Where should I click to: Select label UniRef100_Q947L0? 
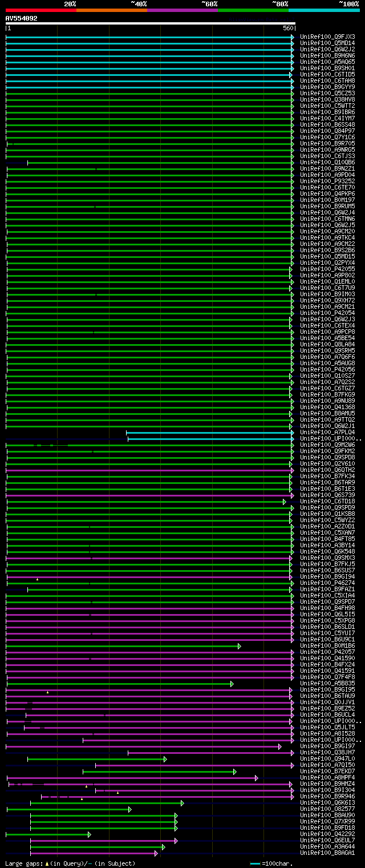click(327, 758)
